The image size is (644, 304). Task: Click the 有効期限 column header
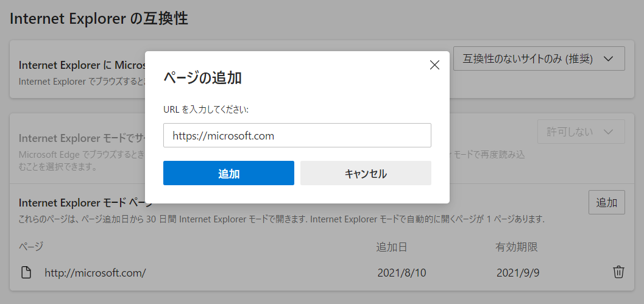(516, 247)
